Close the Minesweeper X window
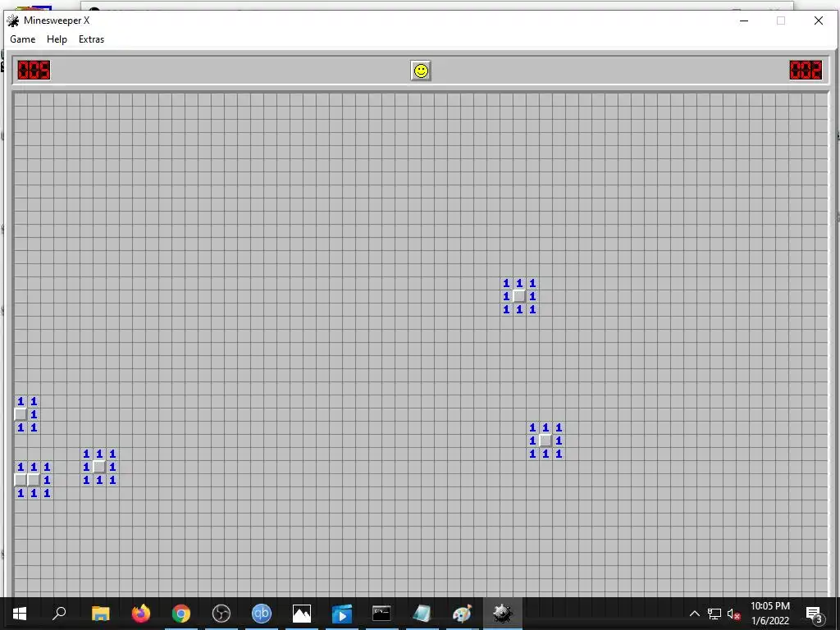The width and height of the screenshot is (840, 630). point(819,21)
